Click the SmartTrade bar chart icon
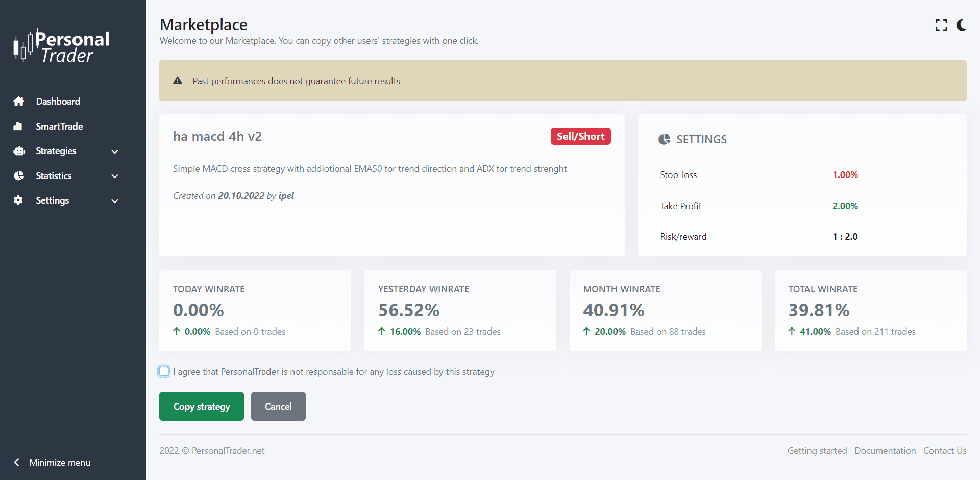This screenshot has height=480, width=980. click(18, 127)
